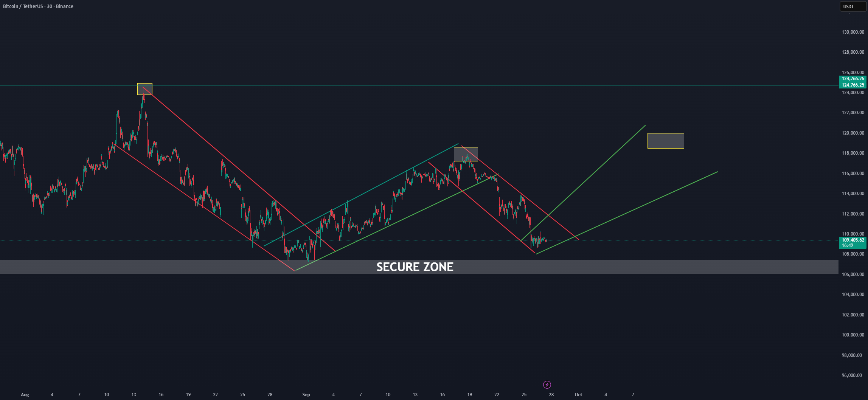Select the yellow box at August peak

[x=145, y=89]
